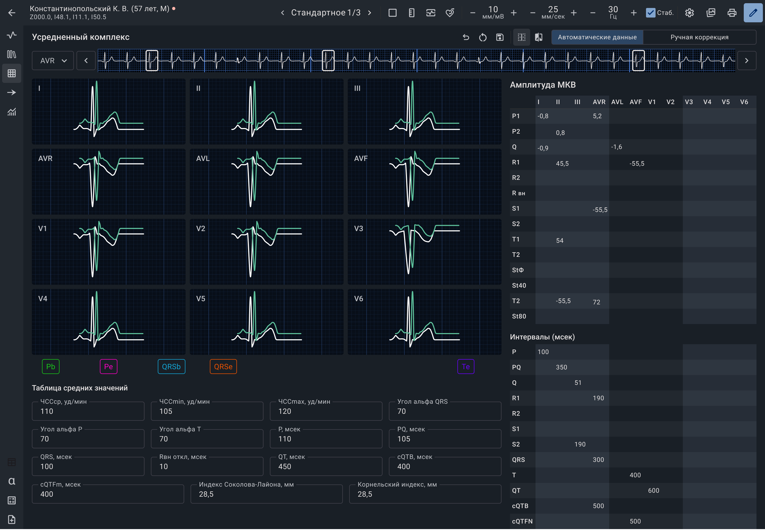Open the alpha symbol sidebar icon

pyautogui.click(x=12, y=481)
